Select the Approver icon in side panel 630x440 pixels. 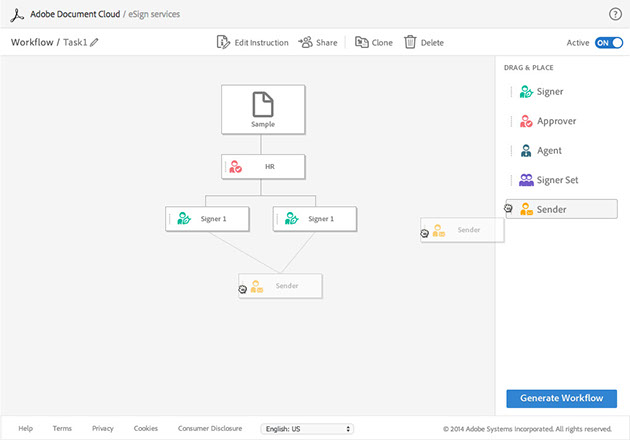pyautogui.click(x=526, y=121)
